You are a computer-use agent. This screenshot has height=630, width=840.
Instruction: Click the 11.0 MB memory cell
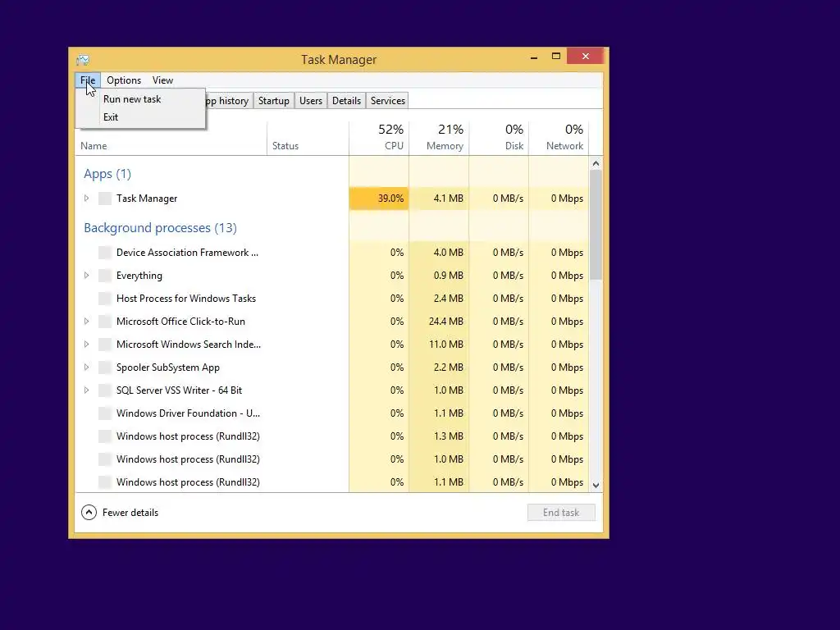click(x=439, y=345)
